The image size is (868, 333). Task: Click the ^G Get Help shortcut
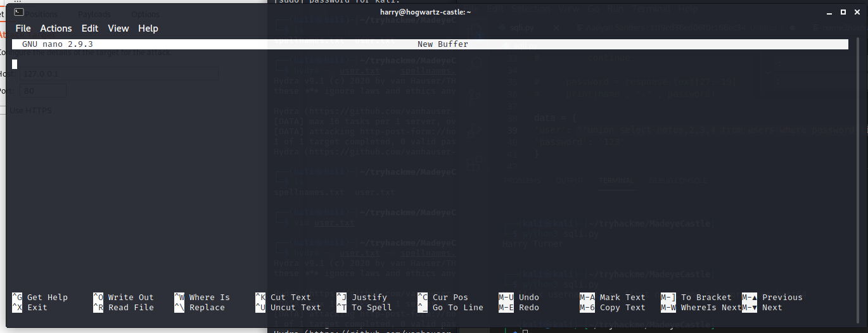pyautogui.click(x=40, y=298)
